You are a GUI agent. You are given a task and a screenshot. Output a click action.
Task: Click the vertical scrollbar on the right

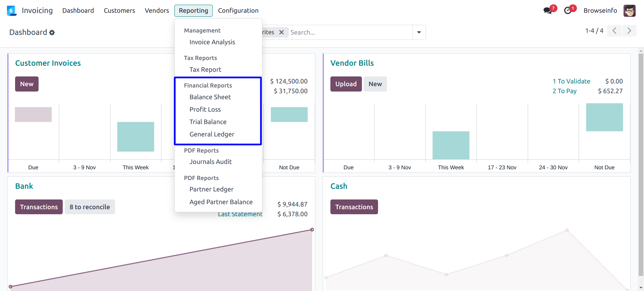coord(641,161)
